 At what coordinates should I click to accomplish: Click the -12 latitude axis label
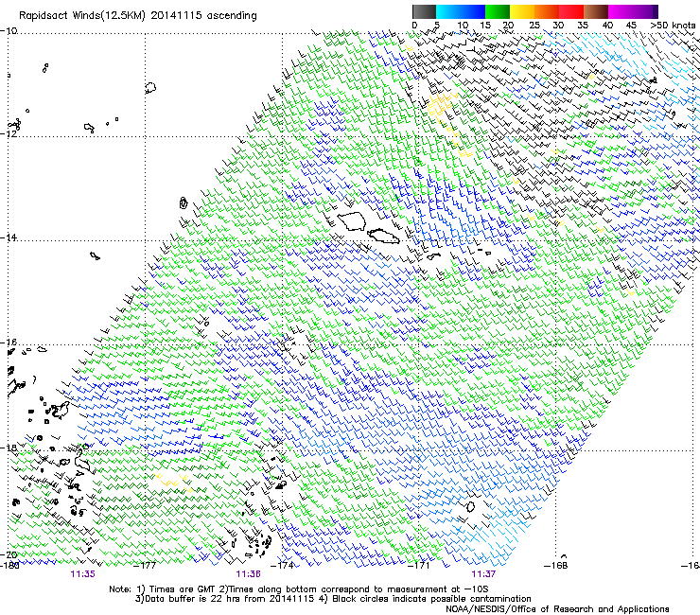(x=9, y=134)
